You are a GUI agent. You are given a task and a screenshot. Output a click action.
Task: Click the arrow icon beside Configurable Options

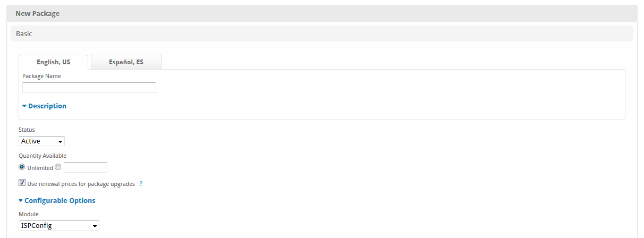pyautogui.click(x=21, y=201)
